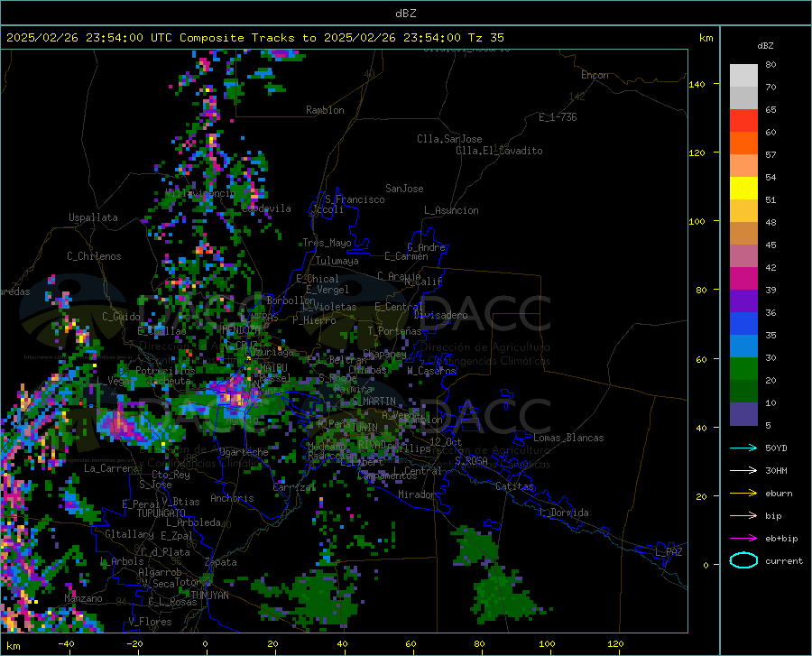Click the Villavicencio place label
812x656 pixels.
(200, 193)
